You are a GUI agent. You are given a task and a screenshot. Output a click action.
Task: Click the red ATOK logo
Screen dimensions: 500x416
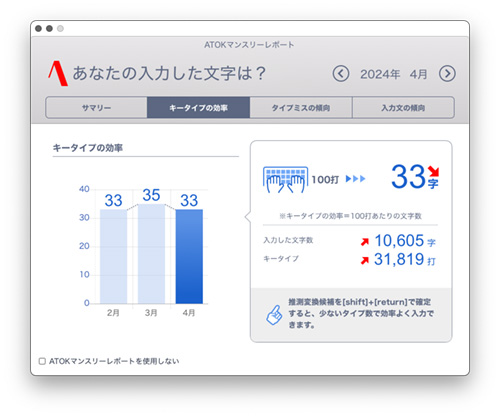(58, 73)
